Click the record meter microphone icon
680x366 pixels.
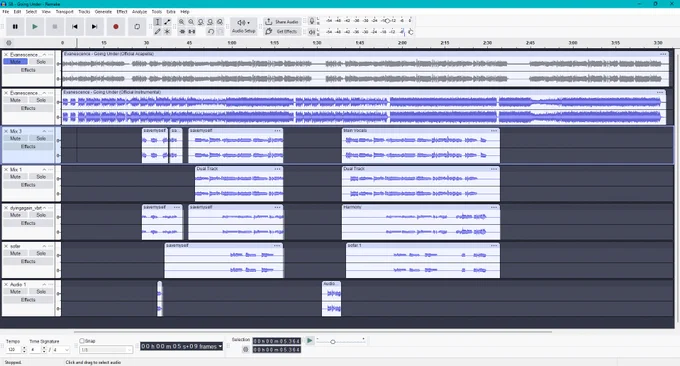tap(311, 21)
